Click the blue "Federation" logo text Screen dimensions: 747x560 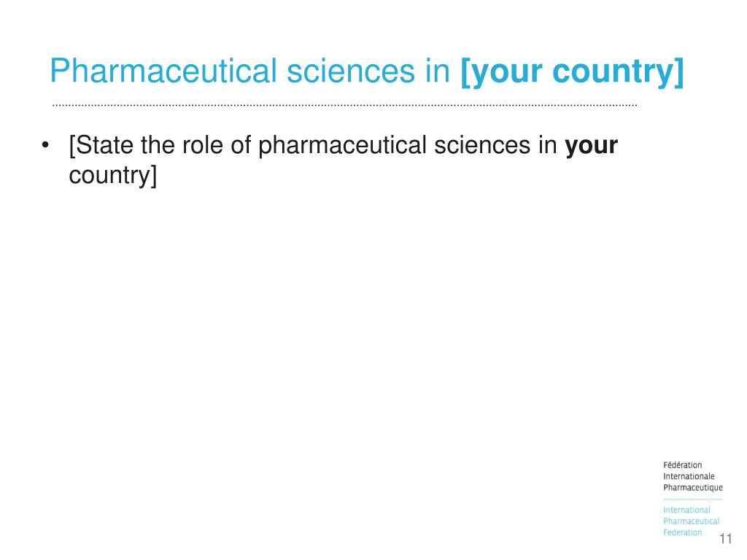[x=682, y=532]
